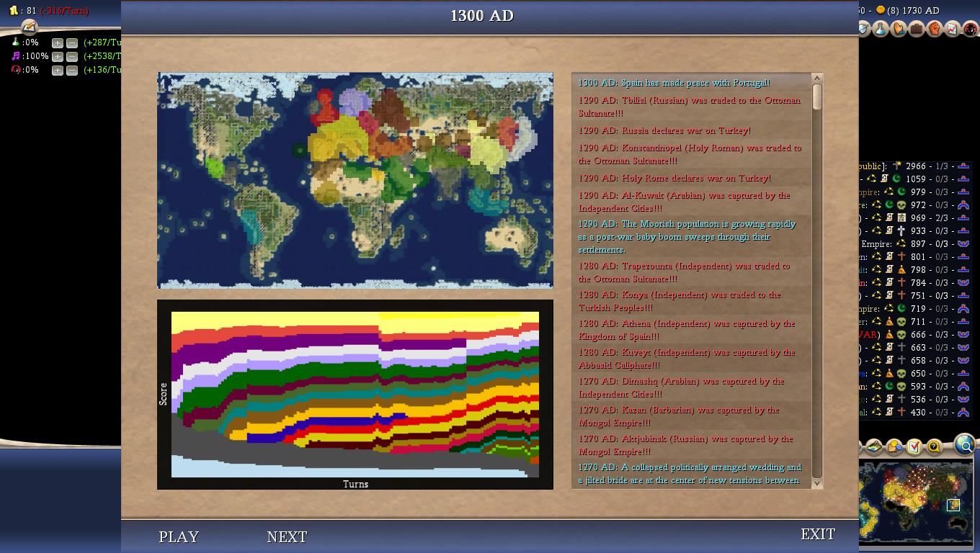Click NEXT to advance the replay turn
The image size is (980, 553).
(287, 537)
